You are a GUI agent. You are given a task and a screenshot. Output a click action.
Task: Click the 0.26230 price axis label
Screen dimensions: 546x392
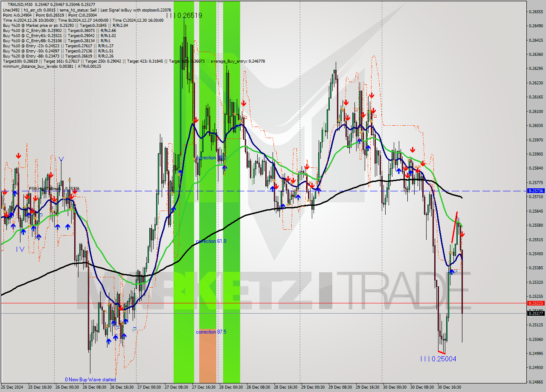point(536,83)
